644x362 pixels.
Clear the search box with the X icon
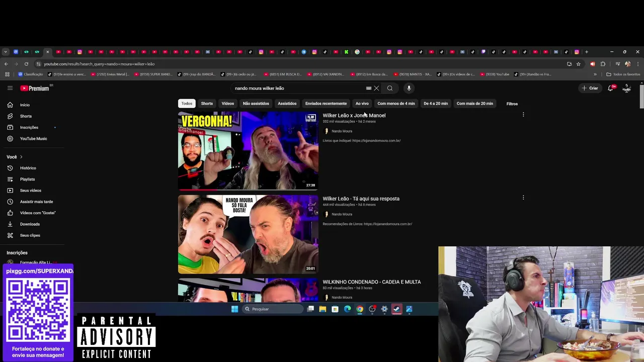click(x=376, y=88)
